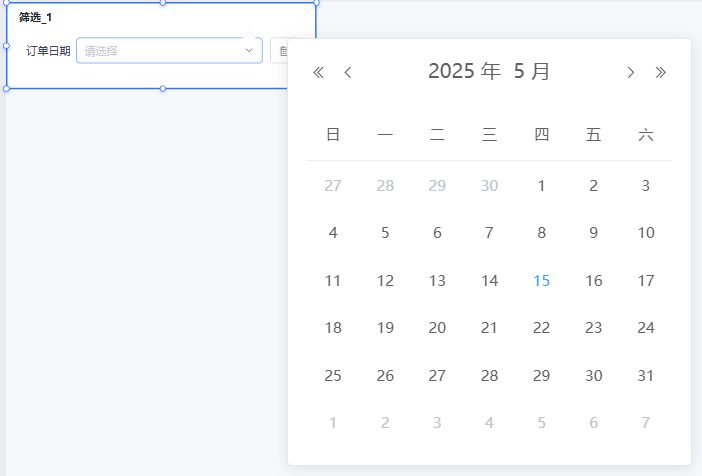Choose date 25 in the calendar
Screen dimensions: 702x476
333,376
